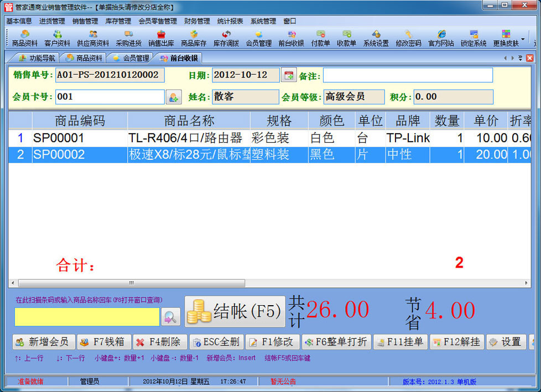Open the 进货管理 menu
Screen dimensions: 541x392
click(x=52, y=21)
